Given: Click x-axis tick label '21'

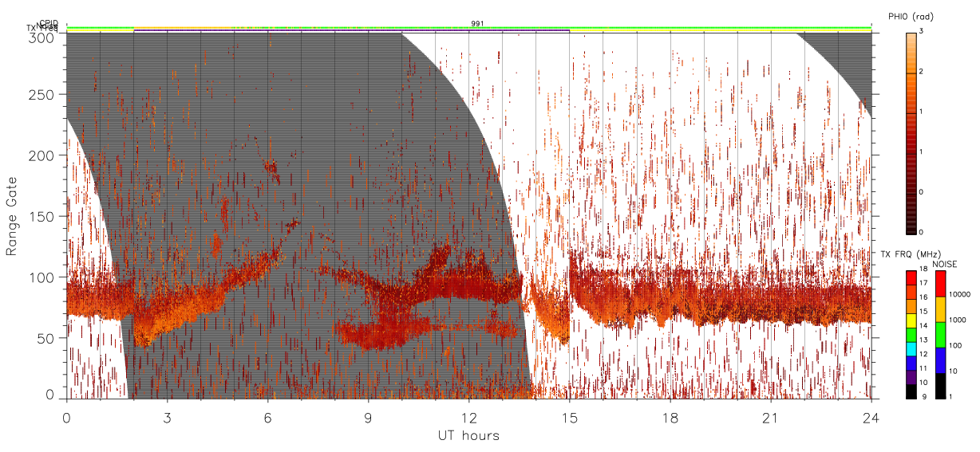Looking at the screenshot, I should tap(771, 418).
